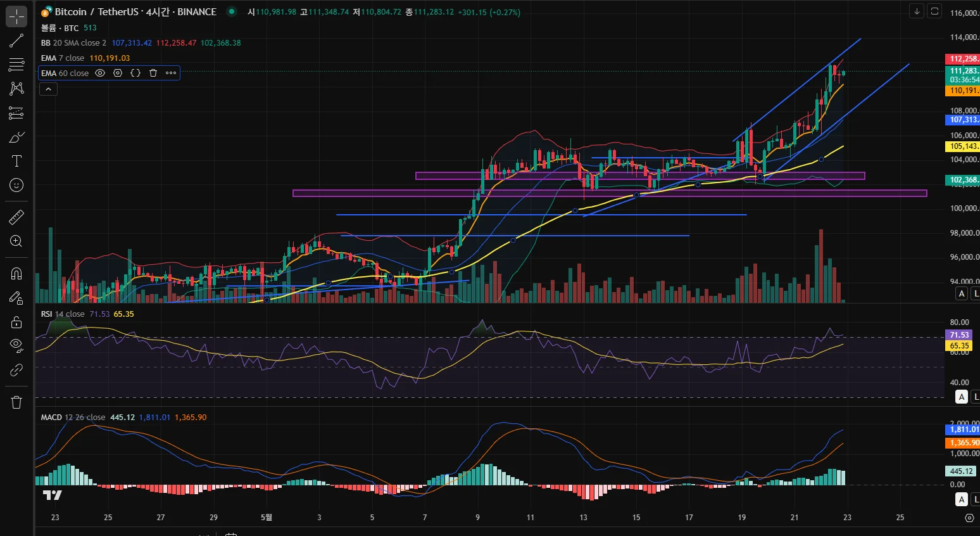Select the volume BTC legend entry
The height and width of the screenshot is (536, 980).
coord(60,28)
